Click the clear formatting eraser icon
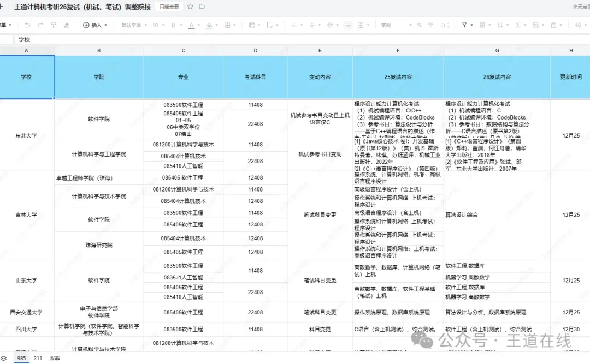 66,25
